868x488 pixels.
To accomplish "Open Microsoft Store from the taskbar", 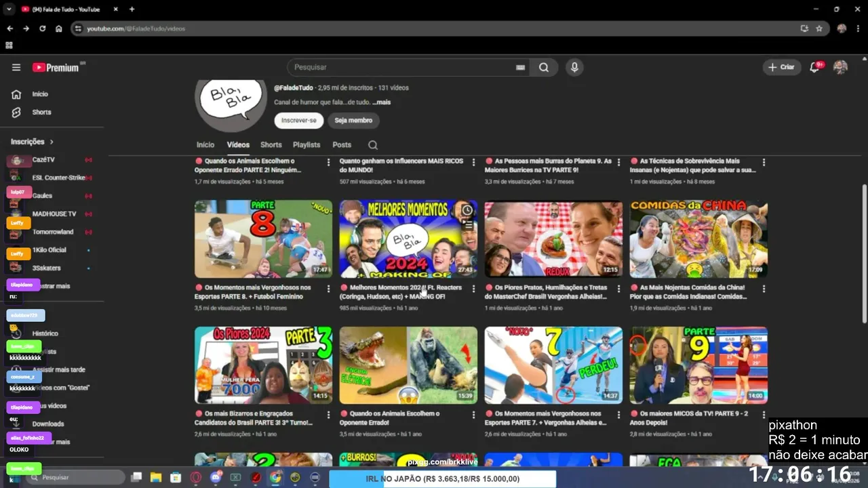I will coord(176,477).
